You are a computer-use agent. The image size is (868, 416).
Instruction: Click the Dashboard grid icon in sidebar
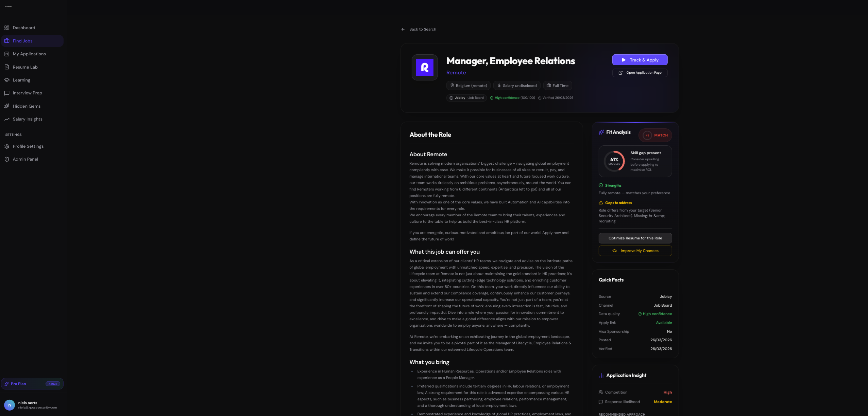click(7, 28)
